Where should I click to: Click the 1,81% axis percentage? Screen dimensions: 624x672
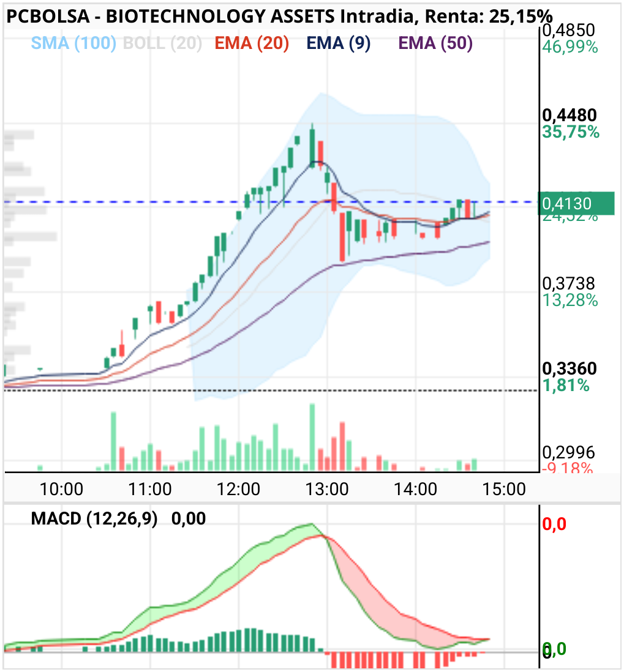tap(566, 385)
